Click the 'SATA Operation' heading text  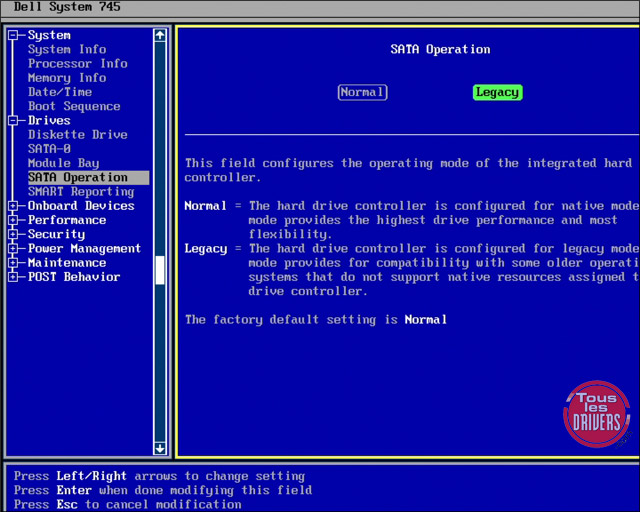pyautogui.click(x=440, y=49)
